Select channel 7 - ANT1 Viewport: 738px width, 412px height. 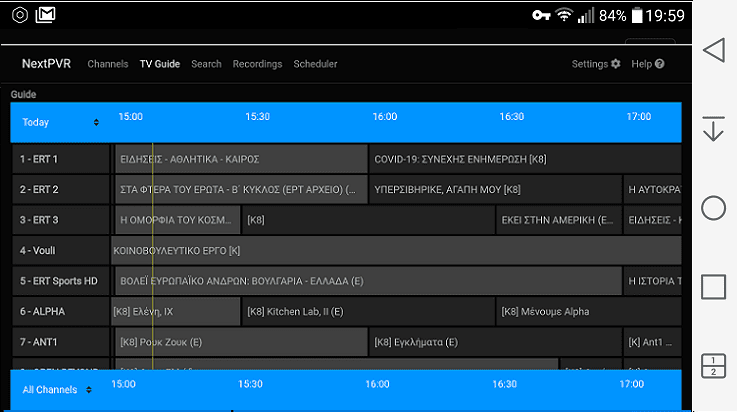tap(61, 342)
